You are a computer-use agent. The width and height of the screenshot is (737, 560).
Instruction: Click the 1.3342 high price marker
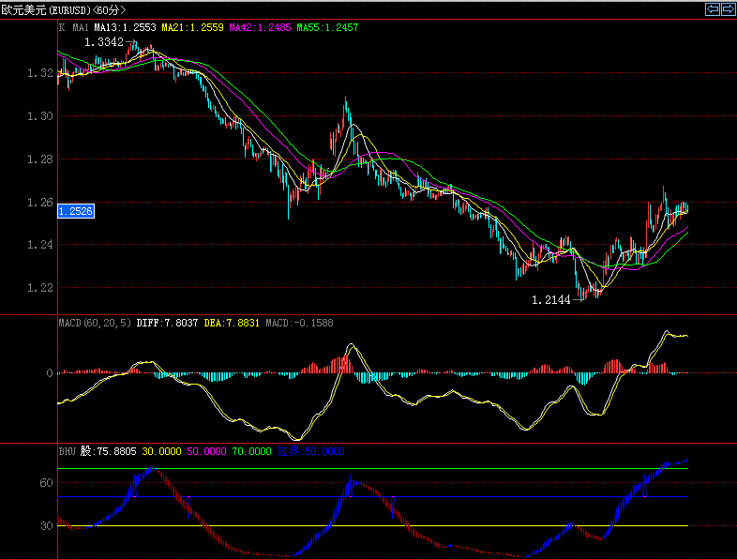click(x=103, y=42)
